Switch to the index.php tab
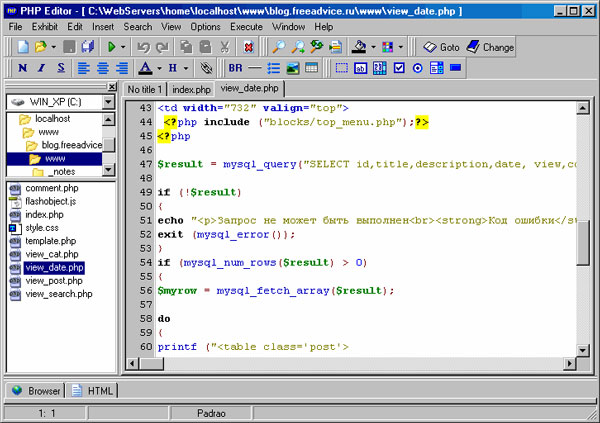This screenshot has width=600, height=423. (x=191, y=90)
